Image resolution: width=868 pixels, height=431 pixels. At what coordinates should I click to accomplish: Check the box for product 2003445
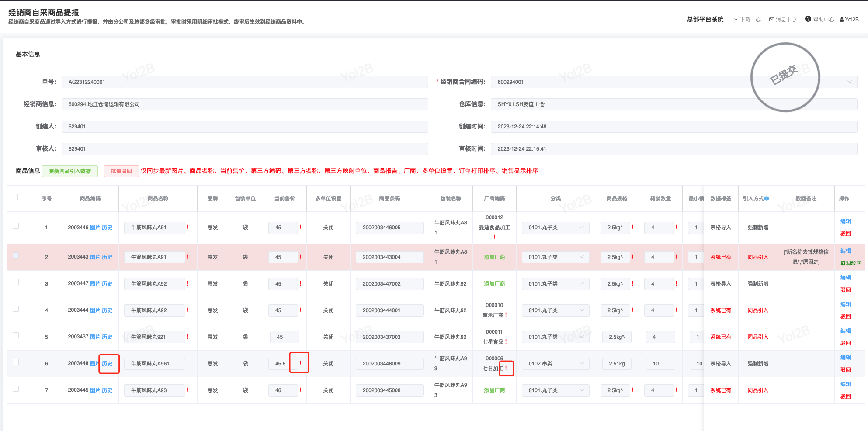(x=16, y=389)
